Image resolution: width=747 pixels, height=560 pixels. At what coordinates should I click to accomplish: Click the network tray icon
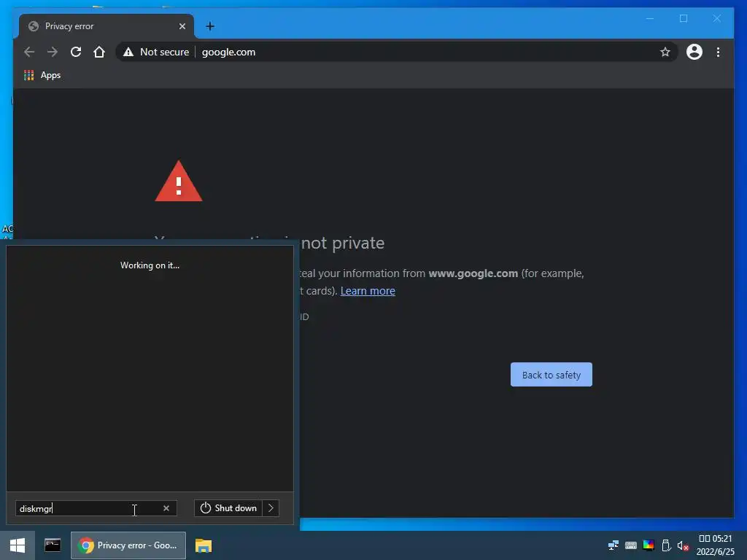613,545
